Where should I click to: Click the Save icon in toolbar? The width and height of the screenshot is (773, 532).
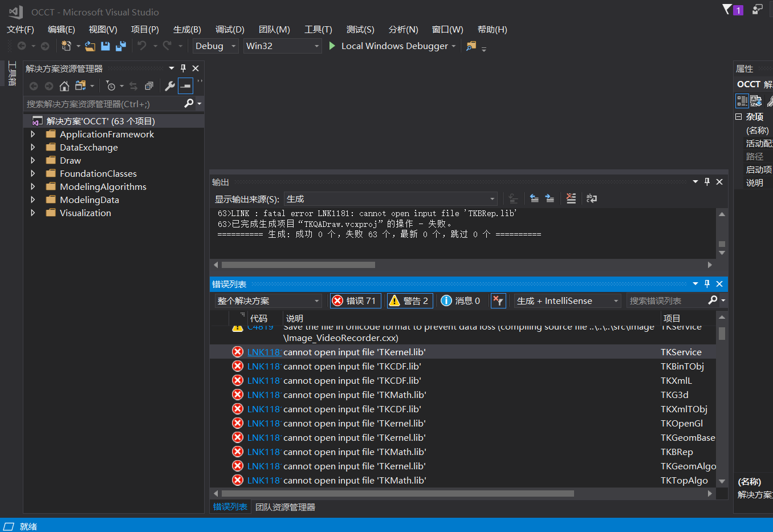click(x=105, y=46)
